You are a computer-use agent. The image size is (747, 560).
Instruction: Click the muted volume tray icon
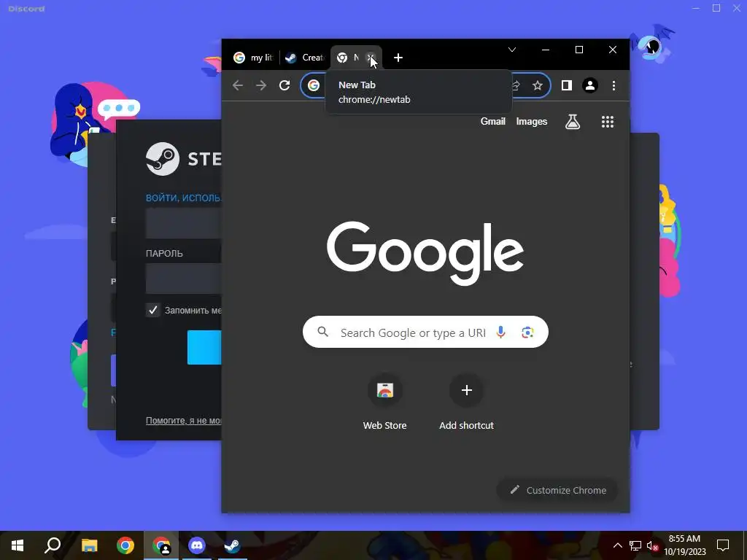[653, 545]
